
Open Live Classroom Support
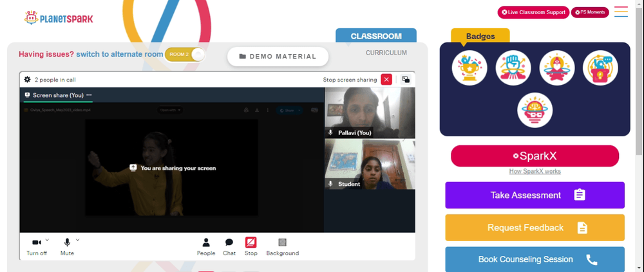point(533,12)
